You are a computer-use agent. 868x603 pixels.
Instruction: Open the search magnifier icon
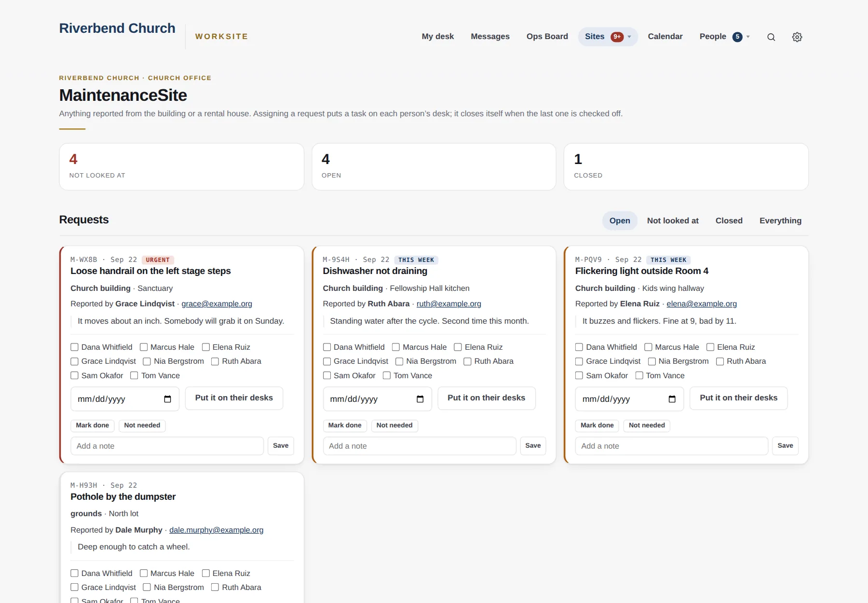771,37
